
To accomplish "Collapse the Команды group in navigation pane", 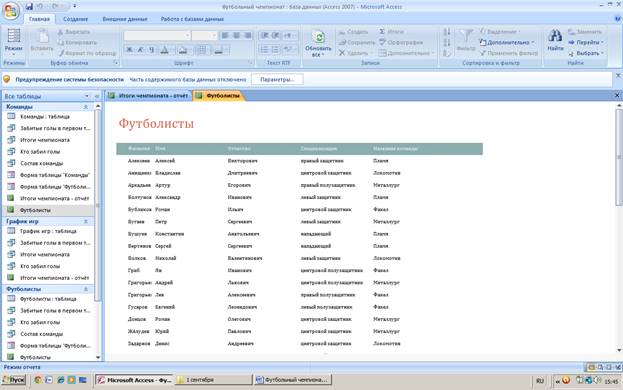I will click(x=85, y=107).
